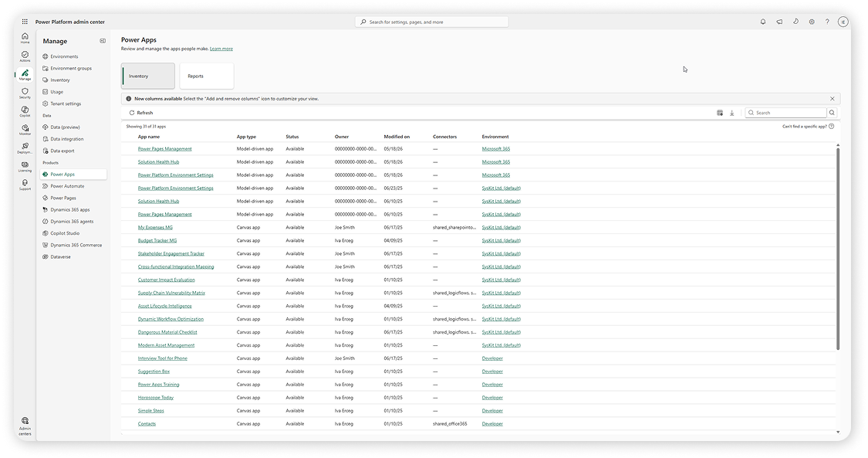Open the announcements megaphone icon
This screenshot has height=458, width=868.
tap(779, 22)
